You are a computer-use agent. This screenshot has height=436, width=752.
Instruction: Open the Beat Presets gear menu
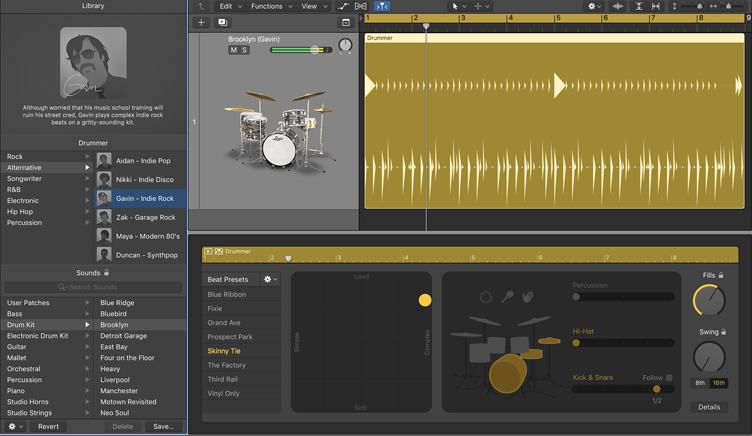tap(270, 279)
